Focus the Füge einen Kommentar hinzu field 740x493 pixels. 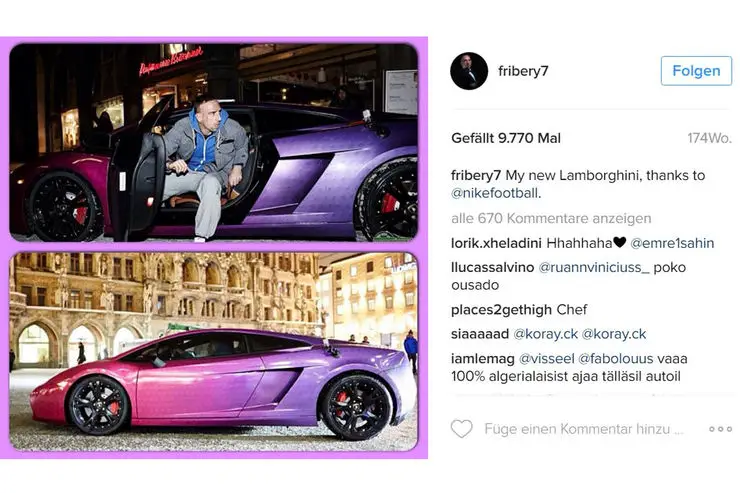[x=584, y=429]
